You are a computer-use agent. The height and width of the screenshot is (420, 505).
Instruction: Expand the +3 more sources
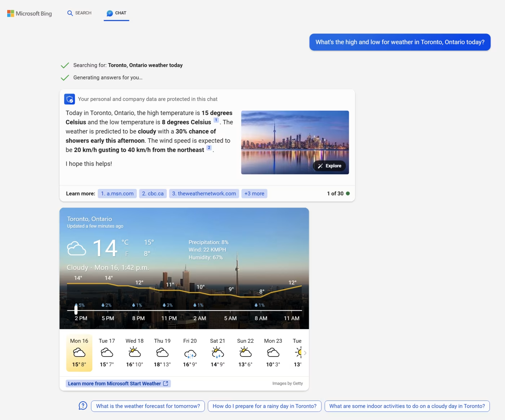[254, 193]
